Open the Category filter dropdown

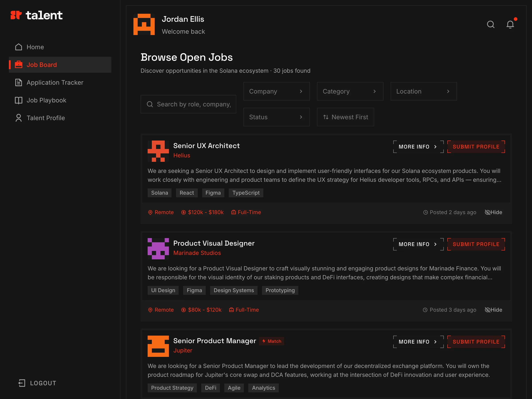(350, 91)
